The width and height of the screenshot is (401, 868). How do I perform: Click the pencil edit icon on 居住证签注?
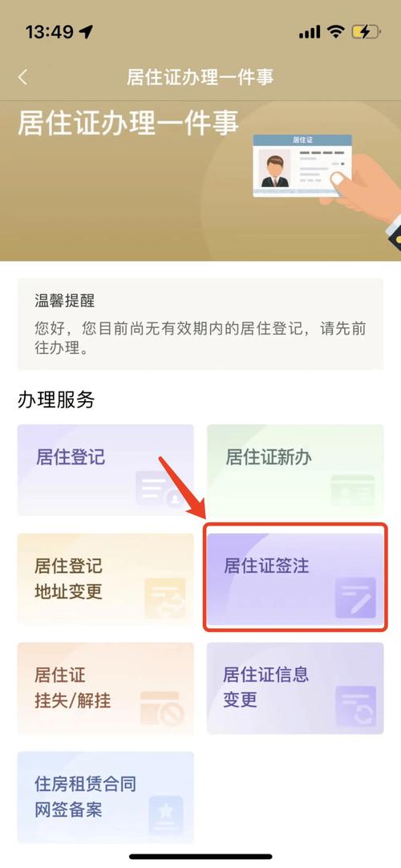coord(355,598)
